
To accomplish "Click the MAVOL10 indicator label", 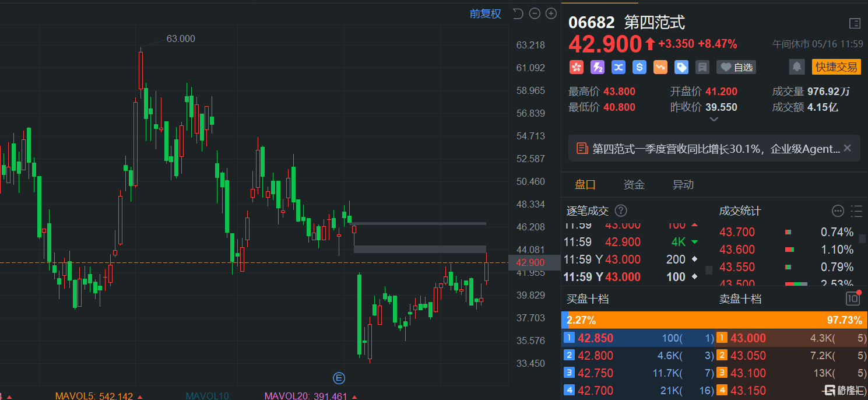I will (209, 396).
